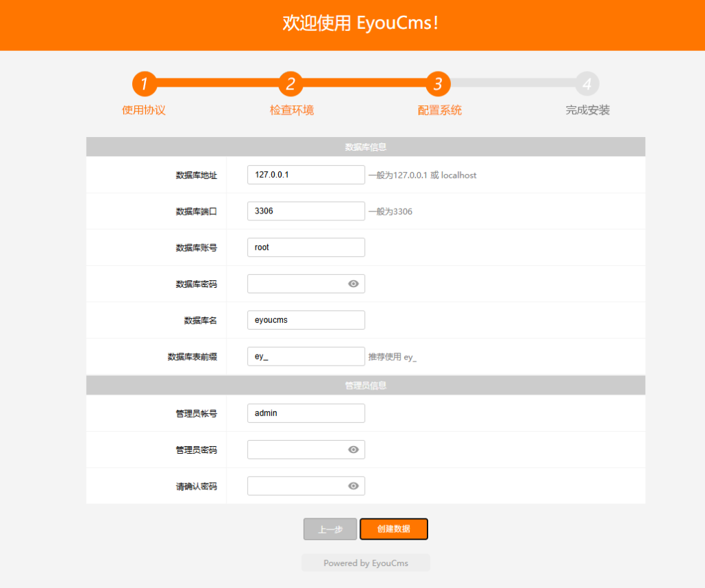Focus the 数据库账号 field with root
This screenshot has height=588, width=705.
point(306,247)
